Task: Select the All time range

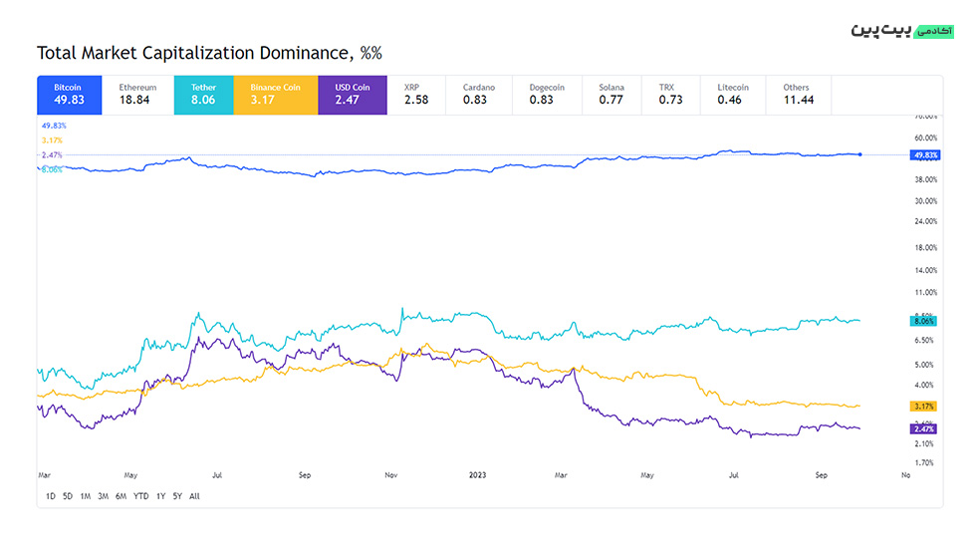Action: (x=194, y=496)
